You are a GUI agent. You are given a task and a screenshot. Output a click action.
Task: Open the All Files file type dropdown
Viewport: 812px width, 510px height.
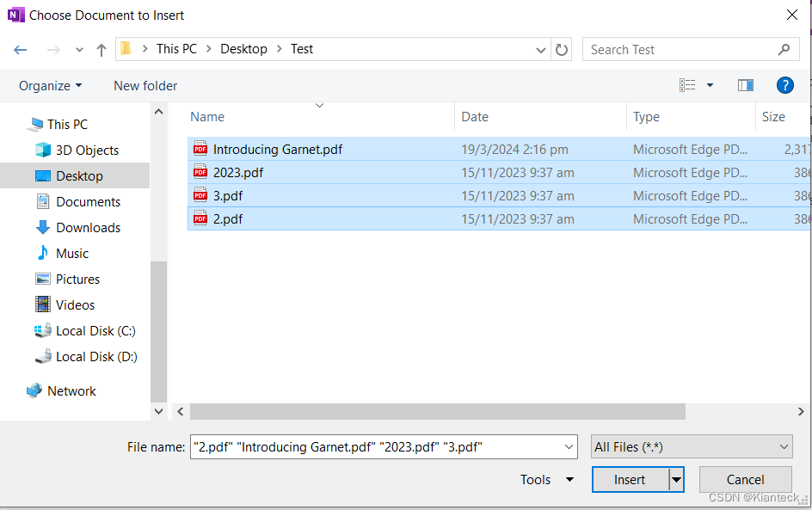click(691, 446)
